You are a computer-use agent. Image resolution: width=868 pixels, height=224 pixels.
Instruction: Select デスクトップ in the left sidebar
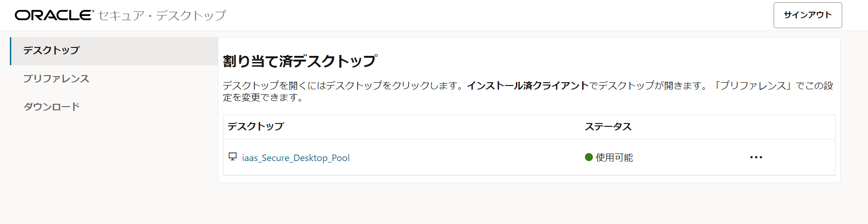coord(52,50)
